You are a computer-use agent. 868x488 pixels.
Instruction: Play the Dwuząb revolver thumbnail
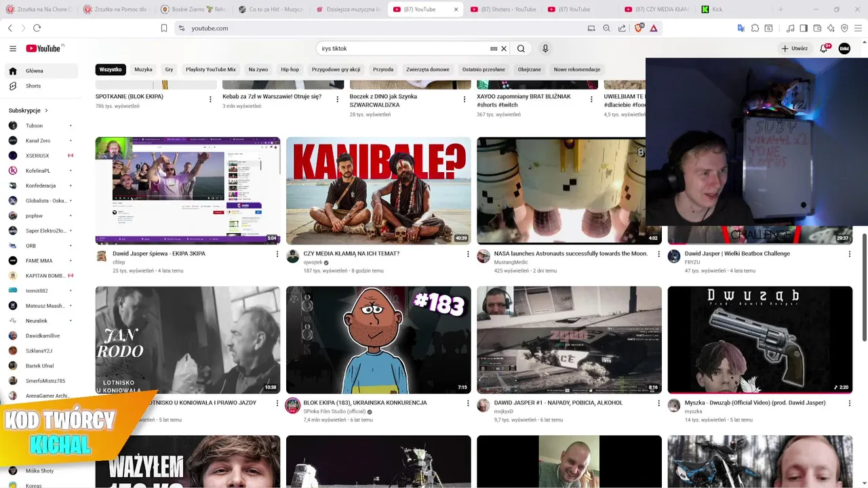pyautogui.click(x=760, y=340)
